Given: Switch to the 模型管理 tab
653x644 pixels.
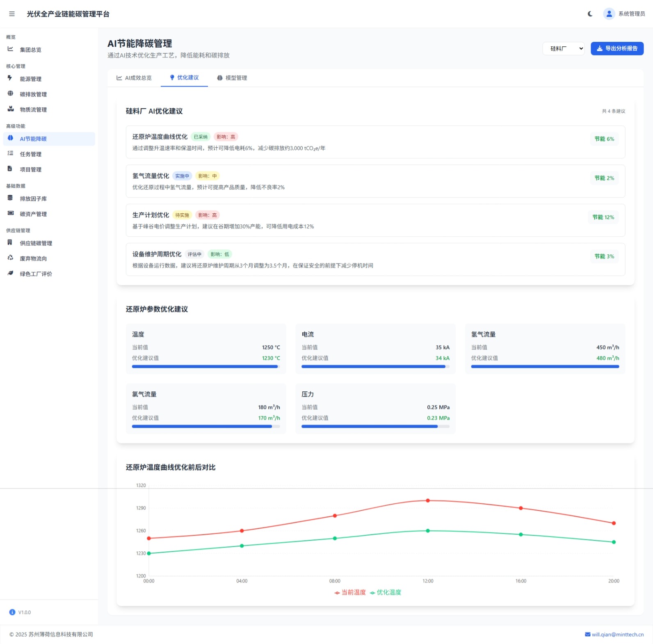Looking at the screenshot, I should (x=232, y=78).
